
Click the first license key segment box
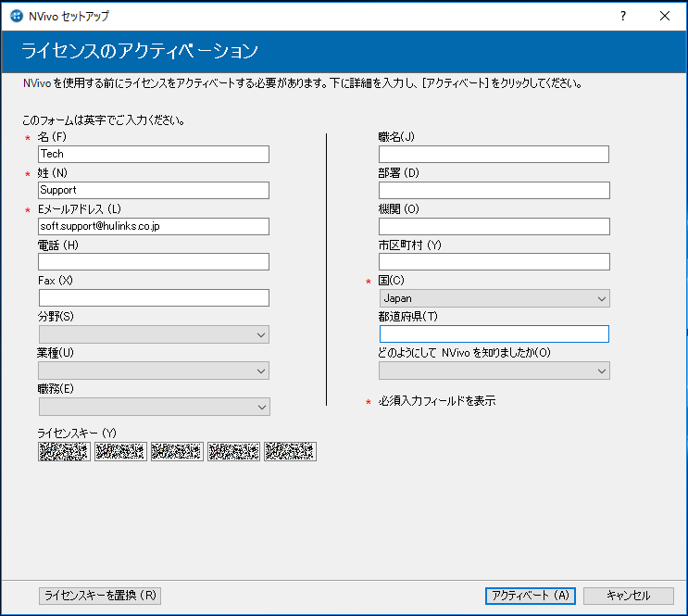point(64,451)
